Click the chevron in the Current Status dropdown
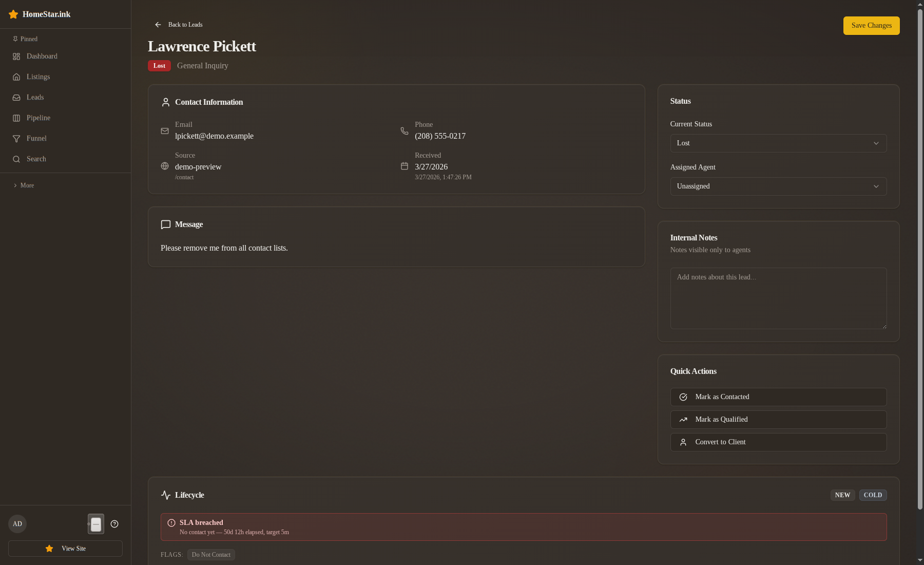Image resolution: width=924 pixels, height=565 pixels. [x=876, y=143]
